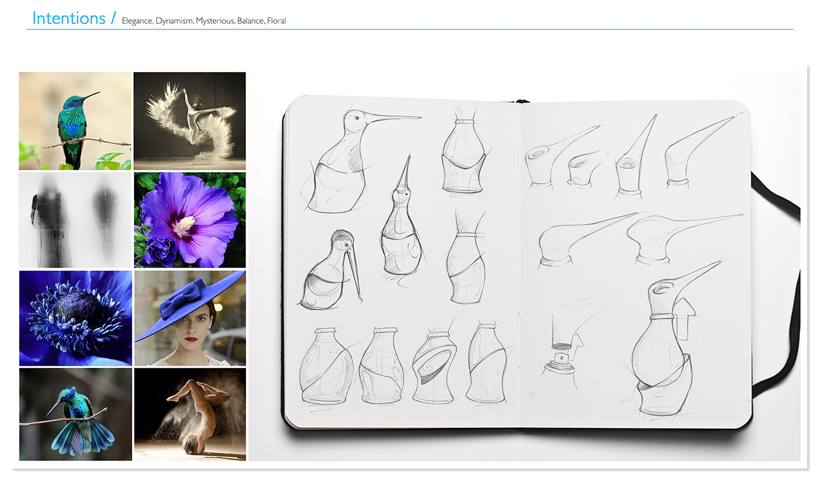The image size is (820, 504).
Task: Click the woman wearing blue hat photo
Action: coord(190,318)
